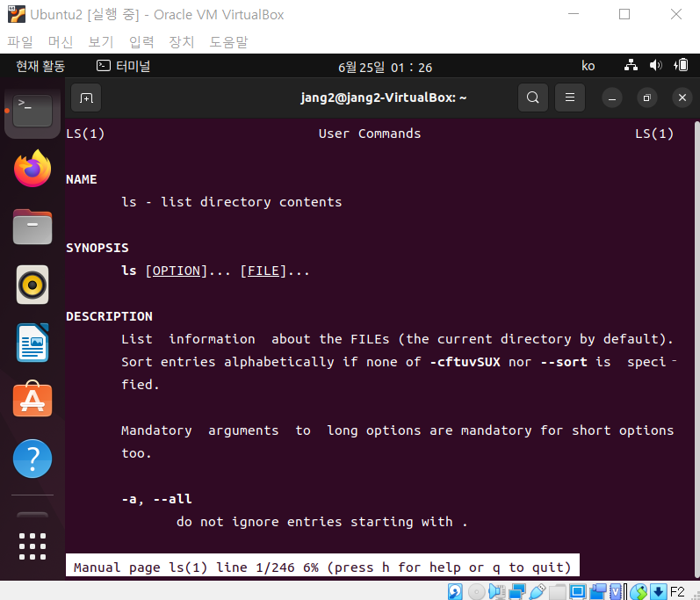
Task: Open the 파일 menu in VirtualBox
Action: 20,42
